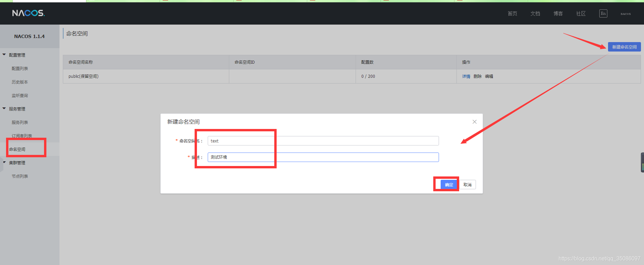Confirm with the 确定 button

pos(449,185)
